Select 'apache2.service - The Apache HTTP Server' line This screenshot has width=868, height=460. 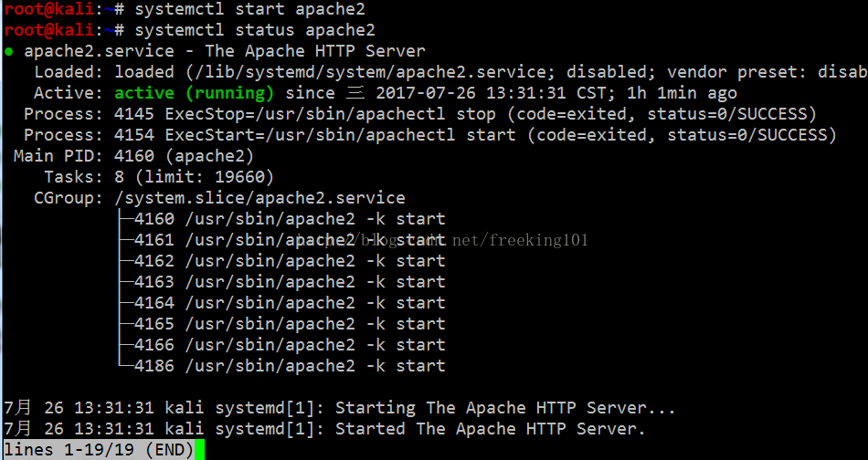pos(224,51)
